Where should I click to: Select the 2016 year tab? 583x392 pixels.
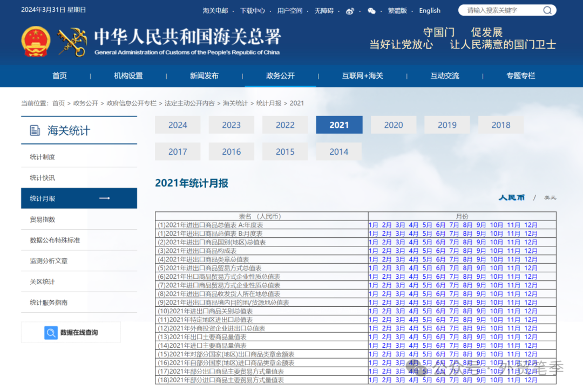[x=231, y=152]
